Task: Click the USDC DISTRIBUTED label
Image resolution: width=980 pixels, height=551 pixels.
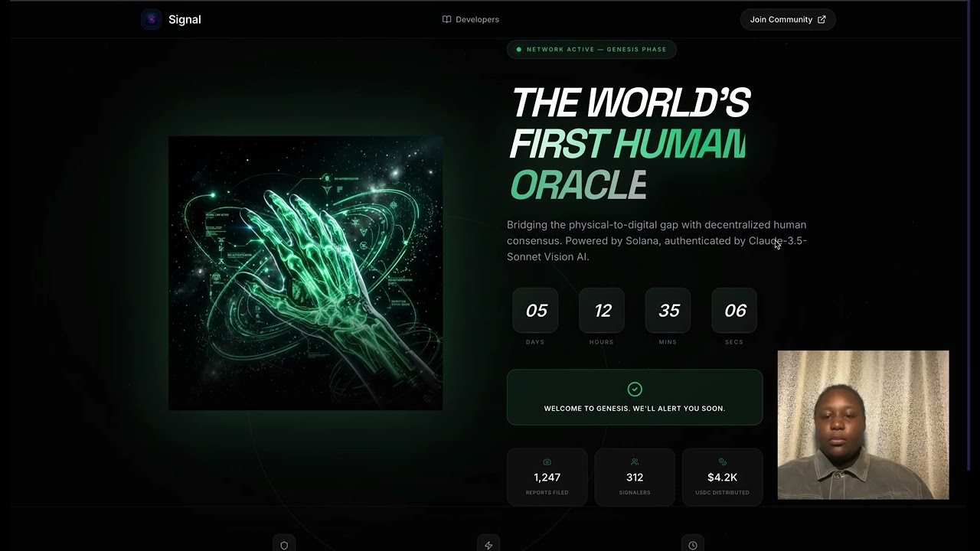Action: click(x=722, y=493)
